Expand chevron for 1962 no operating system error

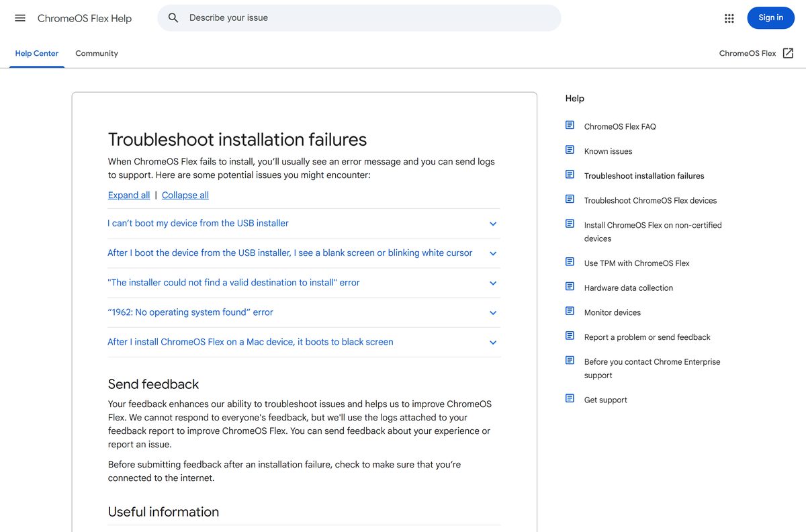coord(493,312)
